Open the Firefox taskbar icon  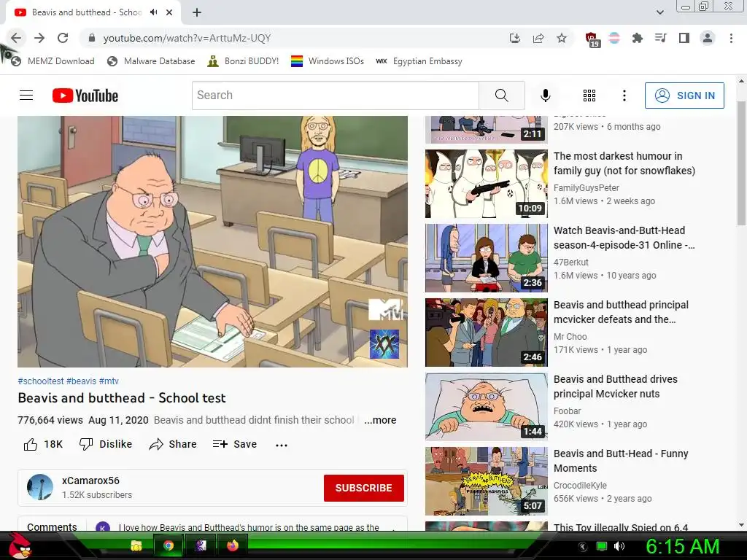[233, 545]
